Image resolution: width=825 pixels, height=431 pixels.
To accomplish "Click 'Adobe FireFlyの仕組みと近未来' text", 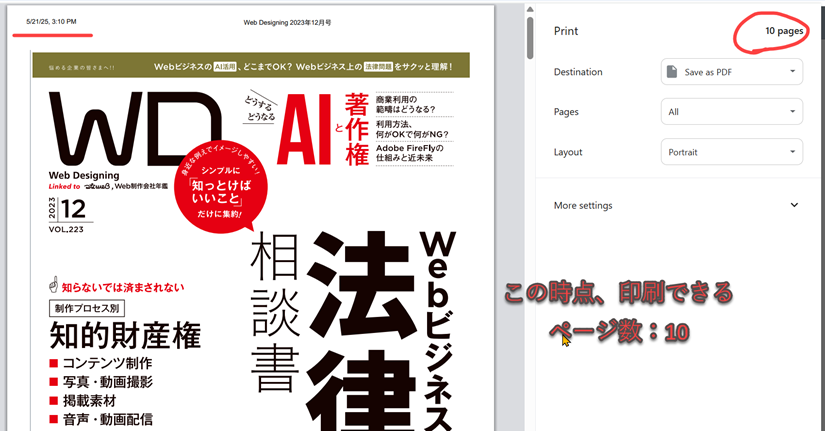I will tap(410, 153).
